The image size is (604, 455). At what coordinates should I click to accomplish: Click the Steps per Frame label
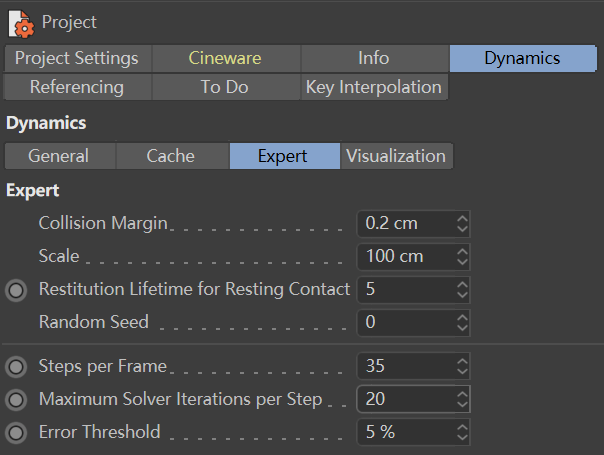point(102,366)
